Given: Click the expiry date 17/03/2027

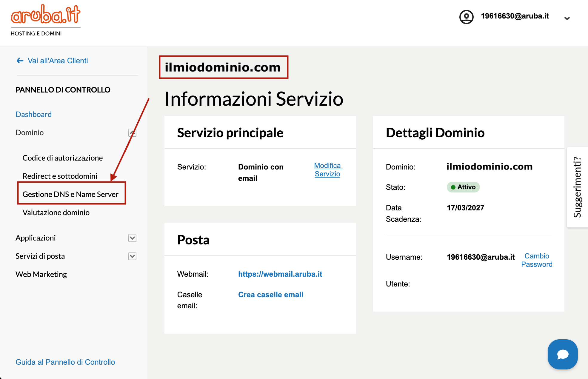Looking at the screenshot, I should (x=465, y=208).
